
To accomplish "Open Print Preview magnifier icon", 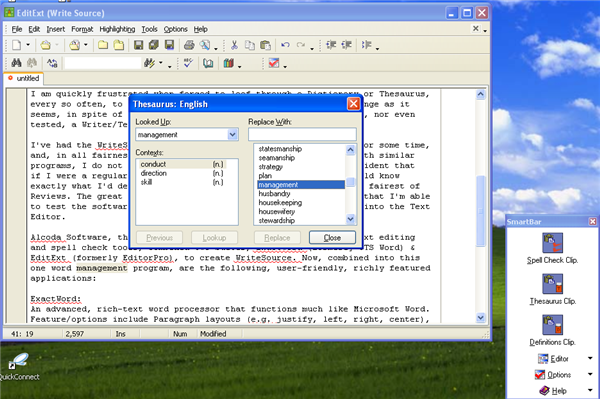I will pos(205,45).
